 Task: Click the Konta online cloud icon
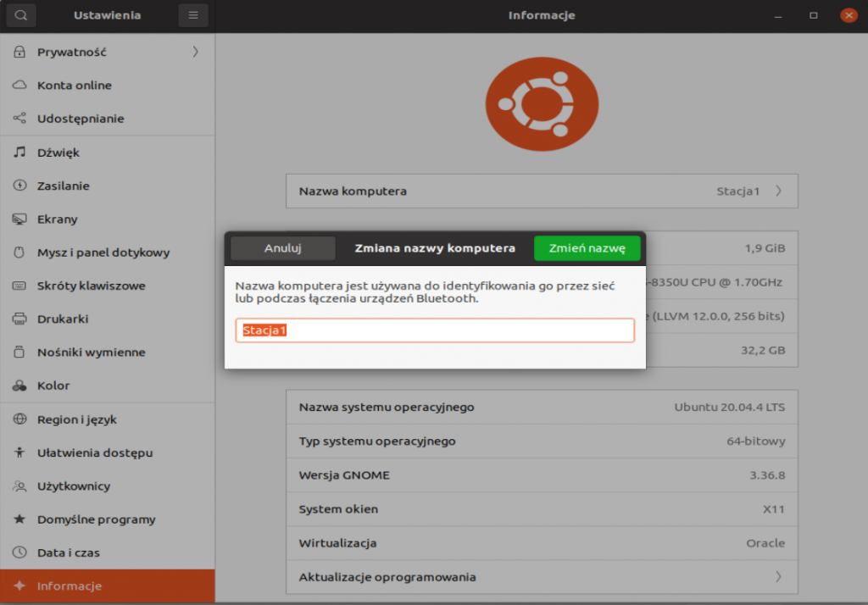pos(19,86)
